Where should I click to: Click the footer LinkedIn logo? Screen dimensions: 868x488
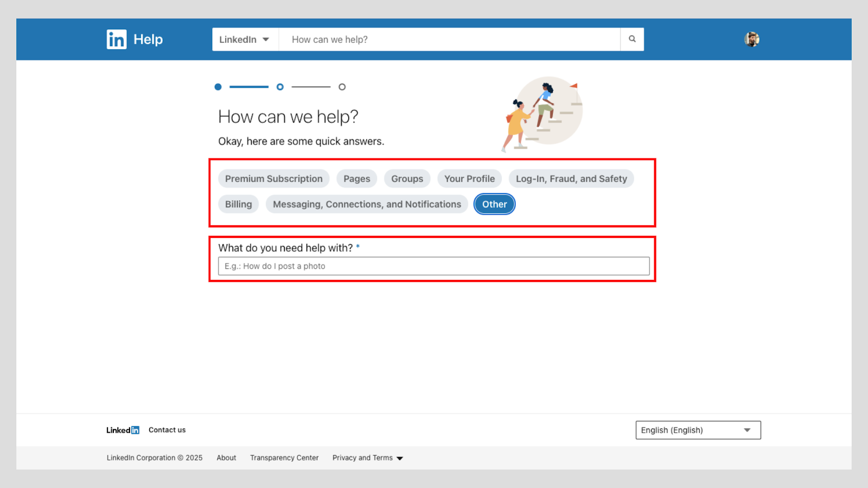coord(123,430)
